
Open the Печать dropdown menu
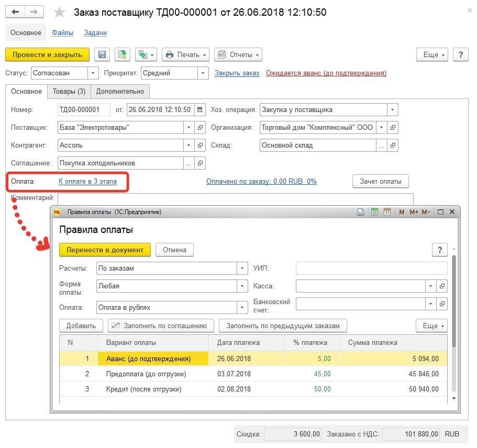[x=185, y=54]
